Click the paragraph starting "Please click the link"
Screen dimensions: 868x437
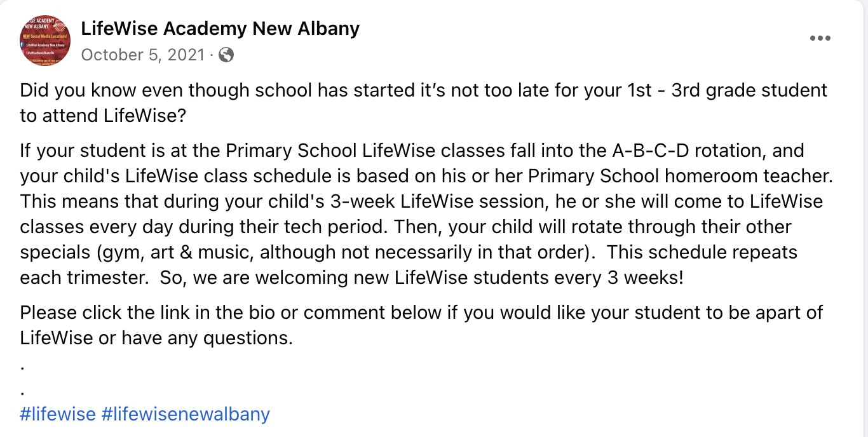421,325
